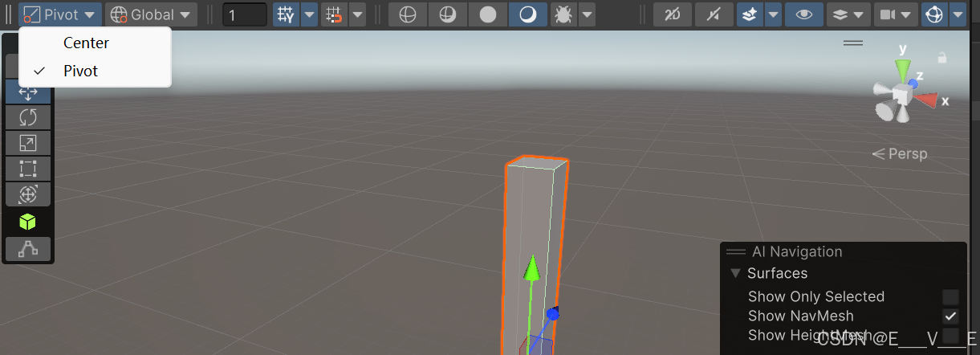Select the combined Transform tool
Screen dimensions: 980x355
pos(28,194)
